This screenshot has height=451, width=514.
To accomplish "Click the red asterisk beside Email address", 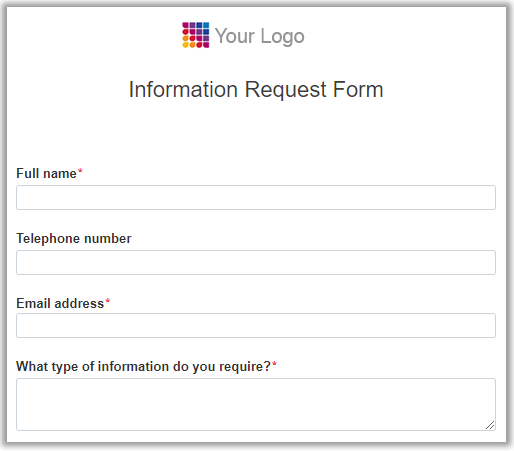I will (x=108, y=301).
